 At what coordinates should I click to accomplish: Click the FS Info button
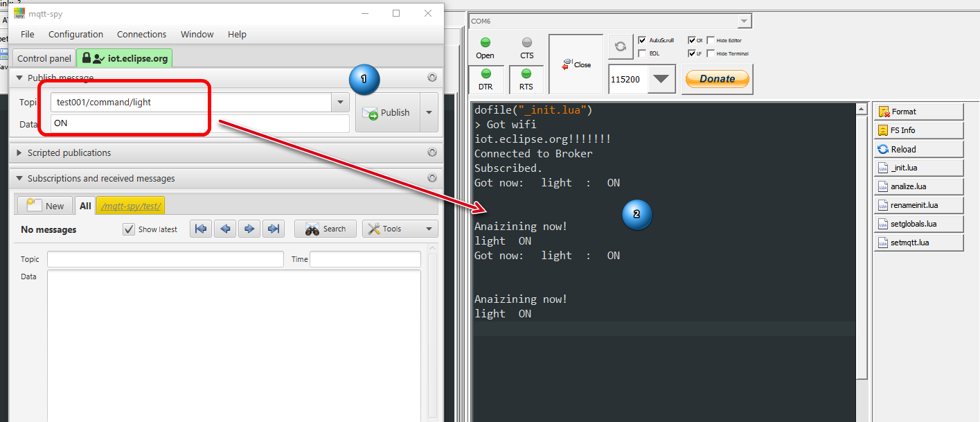(919, 130)
